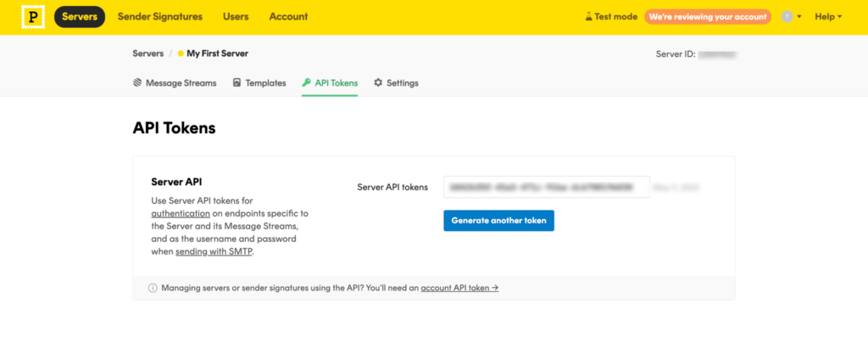Go to Sender Signatures in top nav
The height and width of the screenshot is (337, 868).
click(x=160, y=17)
